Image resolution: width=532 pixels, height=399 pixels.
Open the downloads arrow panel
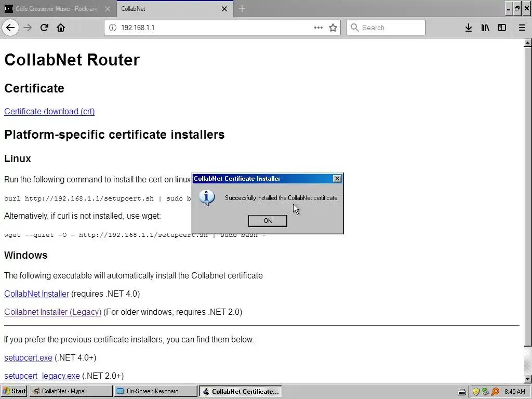click(469, 28)
